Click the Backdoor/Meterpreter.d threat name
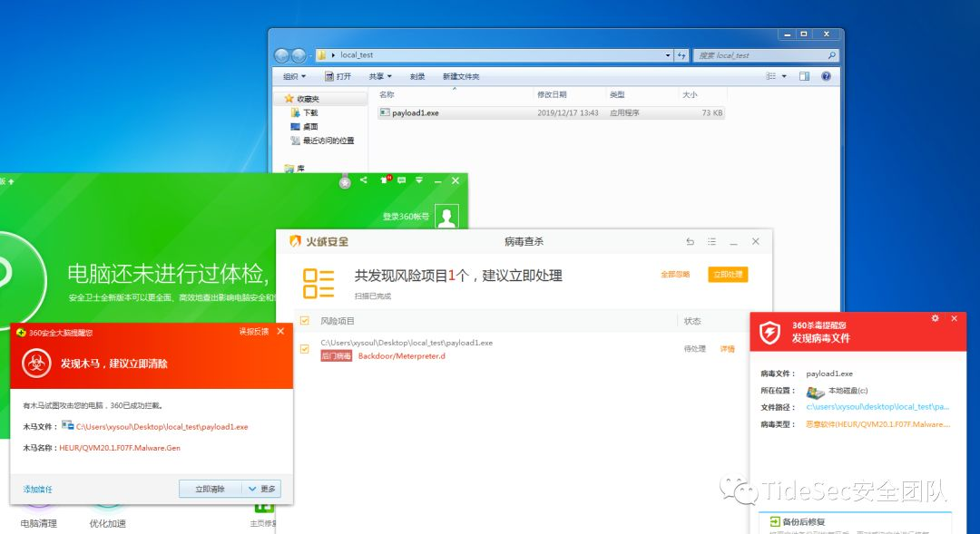This screenshot has height=534, width=980. pyautogui.click(x=402, y=356)
